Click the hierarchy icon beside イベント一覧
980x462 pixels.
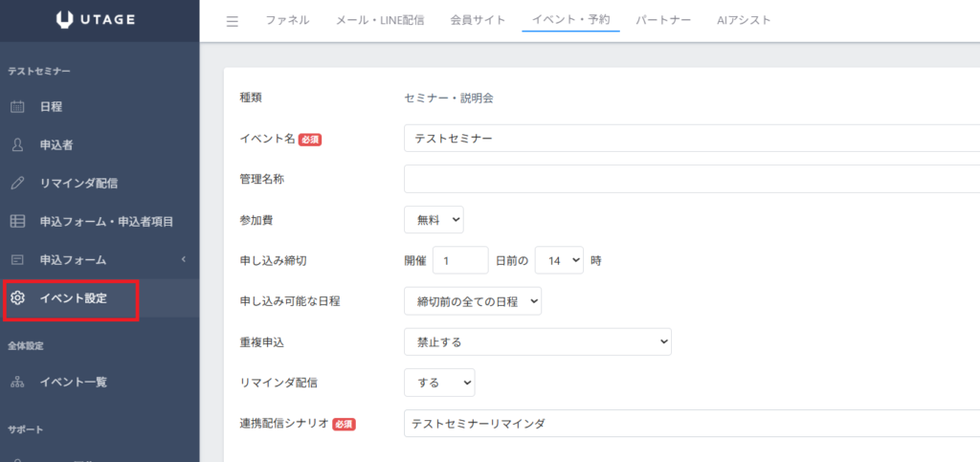pyautogui.click(x=17, y=382)
